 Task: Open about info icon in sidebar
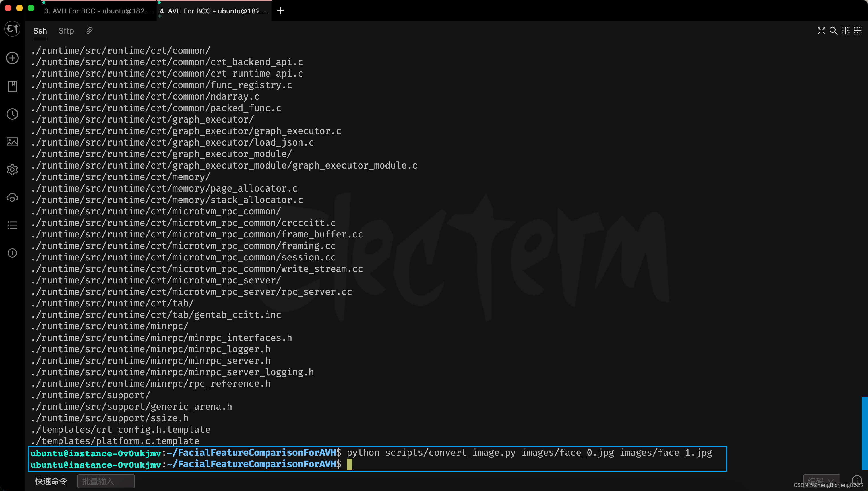12,253
